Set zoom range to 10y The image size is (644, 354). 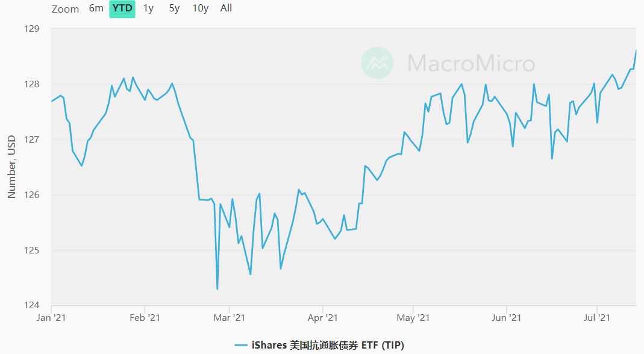(x=201, y=8)
